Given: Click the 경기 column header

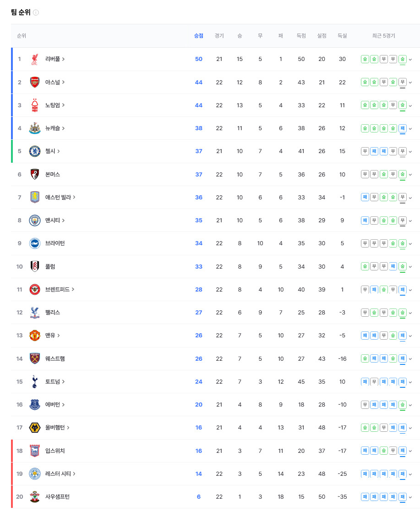Looking at the screenshot, I should point(219,36).
